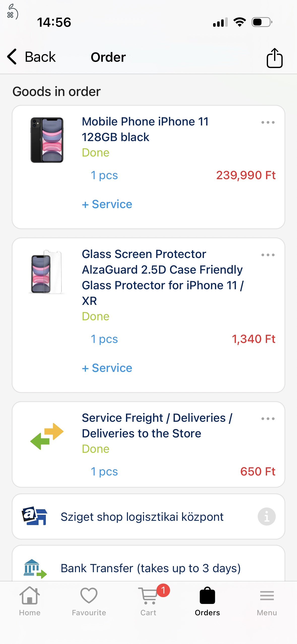Viewport: 297px width, 644px height.
Task: Add Service to the Glass Screen Protector
Action: pos(107,368)
